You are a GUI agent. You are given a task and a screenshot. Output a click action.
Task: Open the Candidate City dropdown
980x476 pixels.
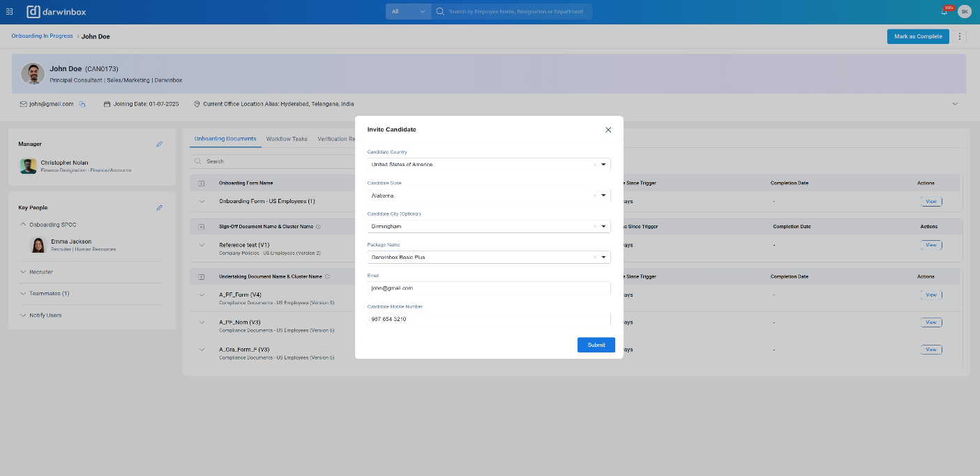[603, 226]
